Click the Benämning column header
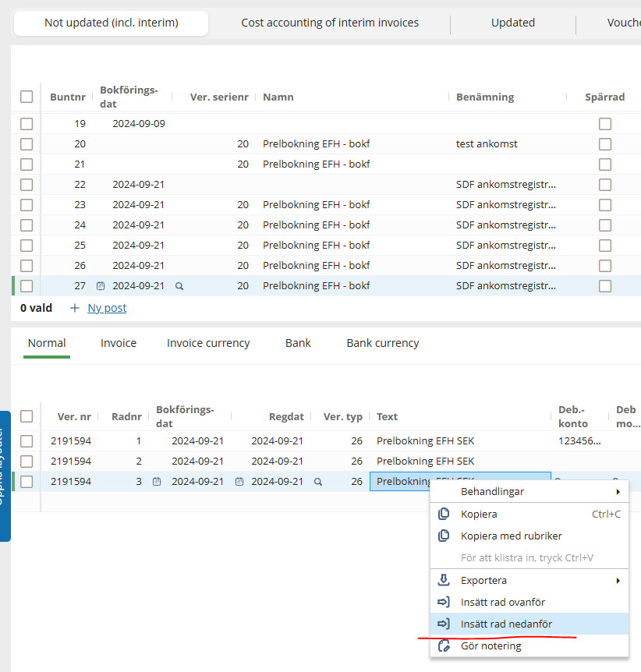 coord(485,97)
